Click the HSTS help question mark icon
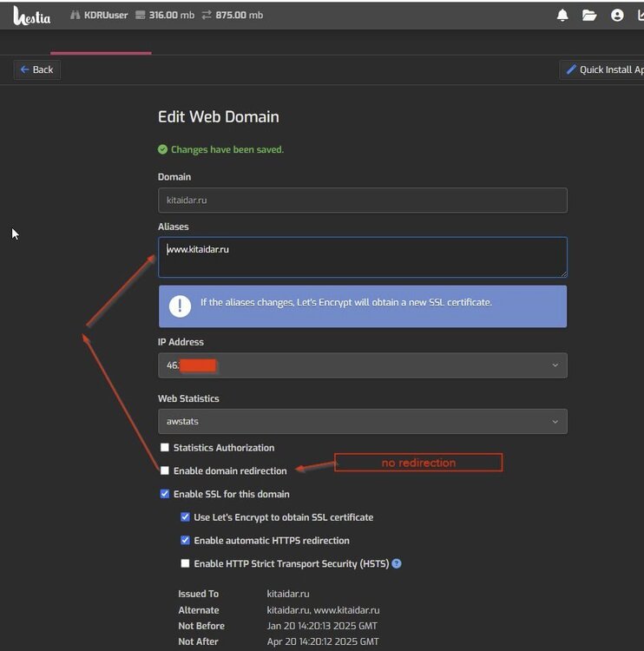The image size is (644, 651). (397, 563)
